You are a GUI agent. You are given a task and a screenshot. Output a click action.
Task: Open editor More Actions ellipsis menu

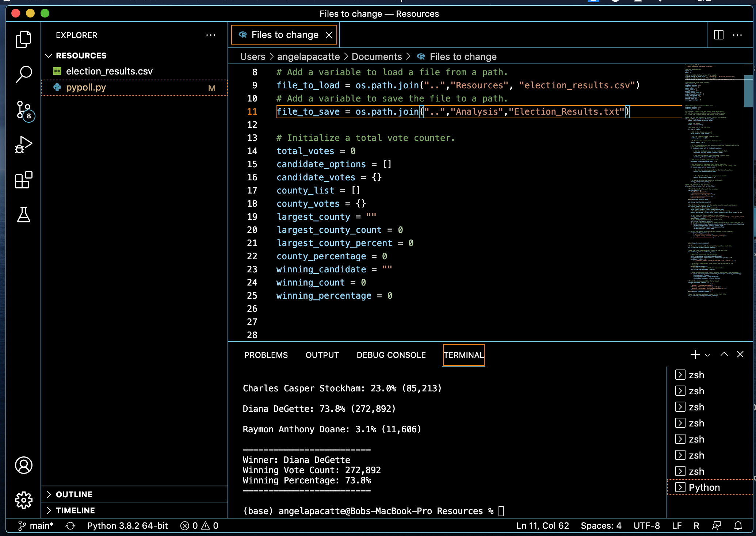pos(737,35)
